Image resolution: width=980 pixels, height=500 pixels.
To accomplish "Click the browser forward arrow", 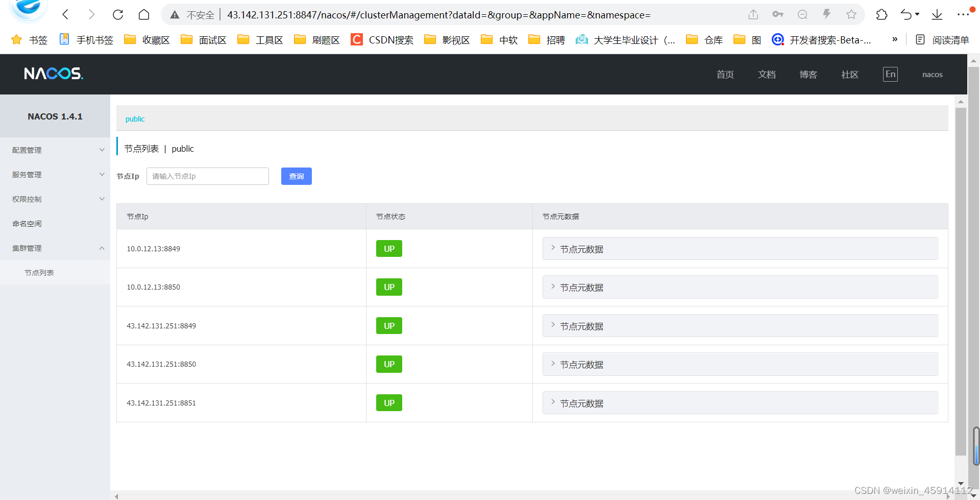I will [x=91, y=15].
